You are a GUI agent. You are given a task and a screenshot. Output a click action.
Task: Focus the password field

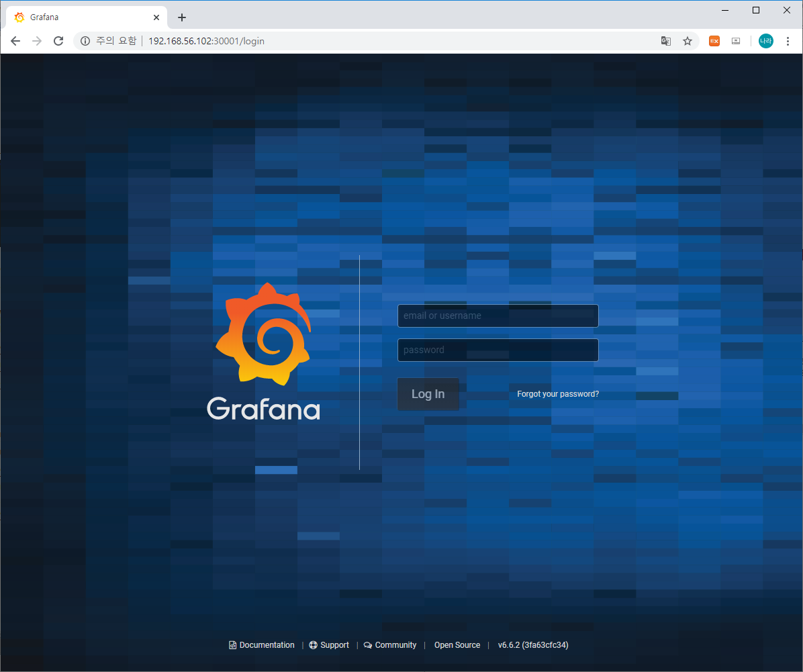click(498, 350)
